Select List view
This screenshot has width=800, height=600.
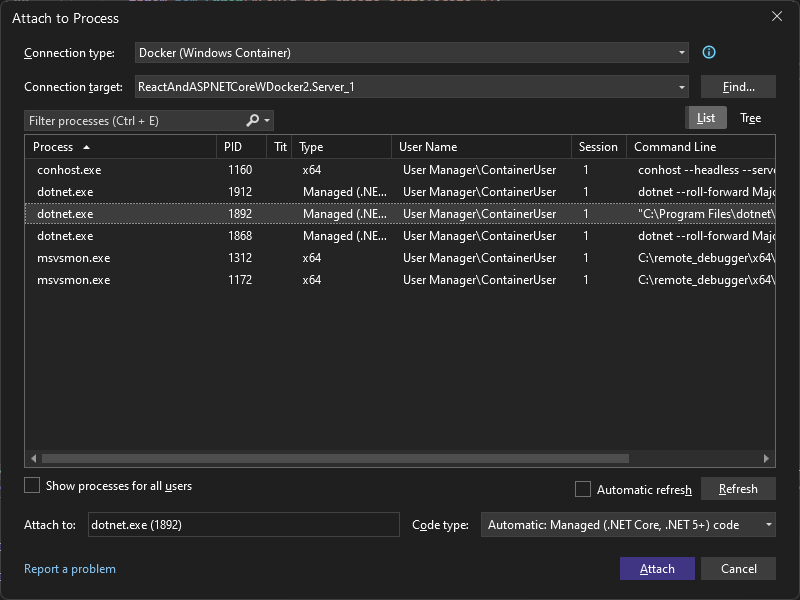[x=706, y=117]
